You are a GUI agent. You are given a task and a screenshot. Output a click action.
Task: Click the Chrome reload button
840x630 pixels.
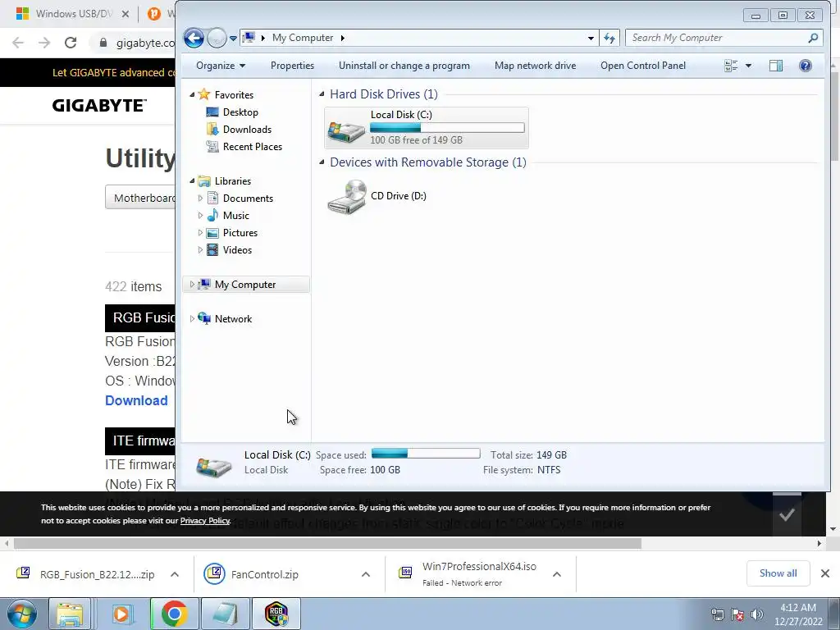pos(71,43)
